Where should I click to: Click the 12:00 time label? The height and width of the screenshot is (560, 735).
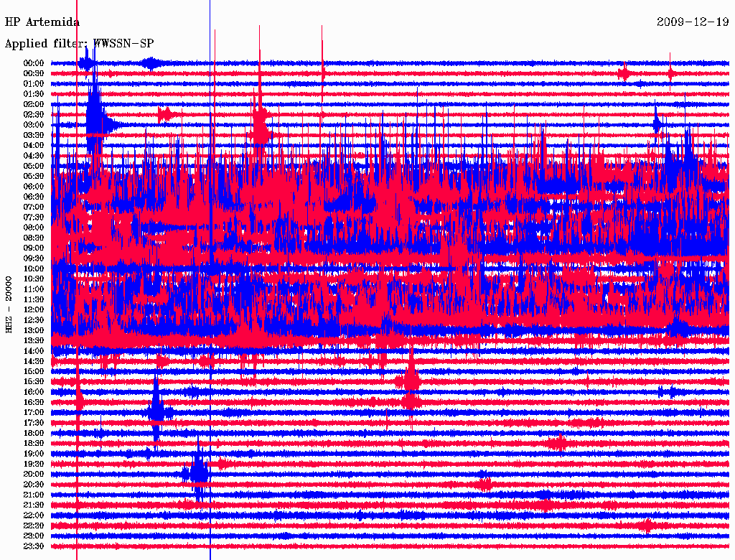(34, 309)
